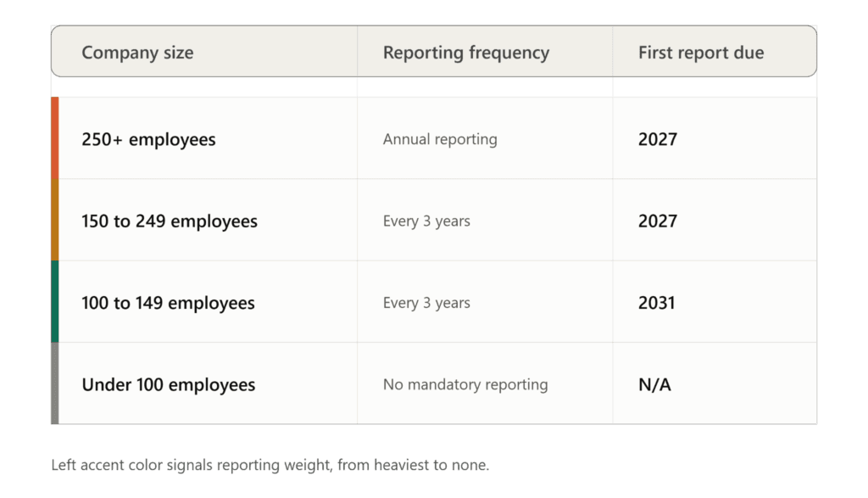Click the green accent bar for 100 to 149 employees
The width and height of the screenshot is (868, 498).
55,302
